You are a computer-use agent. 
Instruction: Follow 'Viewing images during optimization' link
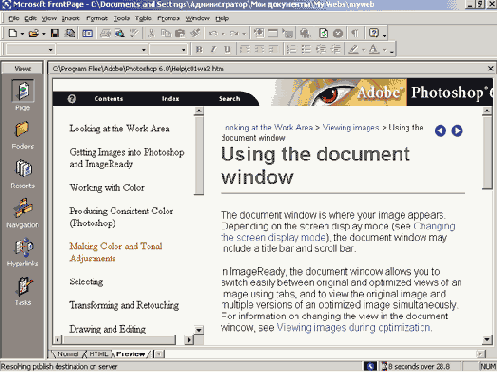[354, 328]
